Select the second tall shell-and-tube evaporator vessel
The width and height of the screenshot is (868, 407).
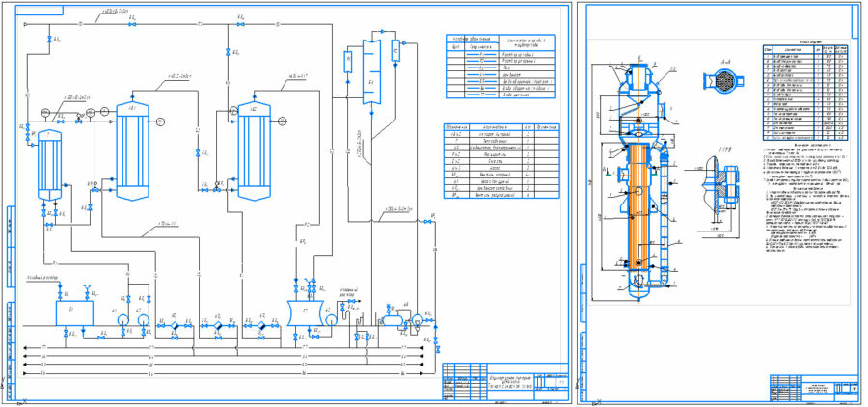point(254,151)
